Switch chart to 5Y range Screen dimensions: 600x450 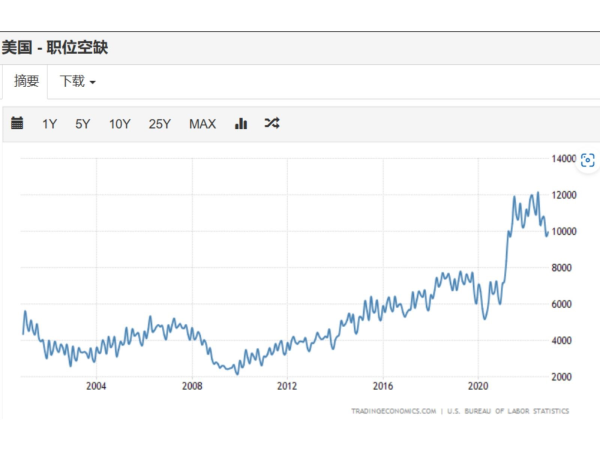pyautogui.click(x=82, y=124)
